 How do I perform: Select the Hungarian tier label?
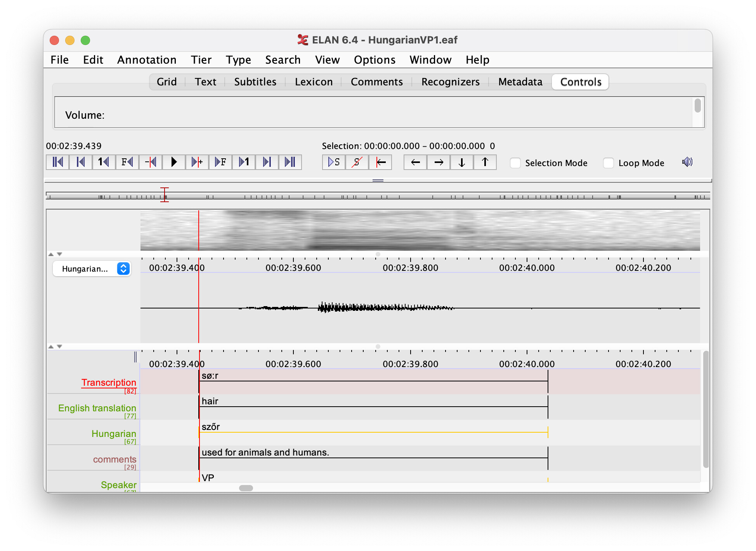pyautogui.click(x=114, y=434)
